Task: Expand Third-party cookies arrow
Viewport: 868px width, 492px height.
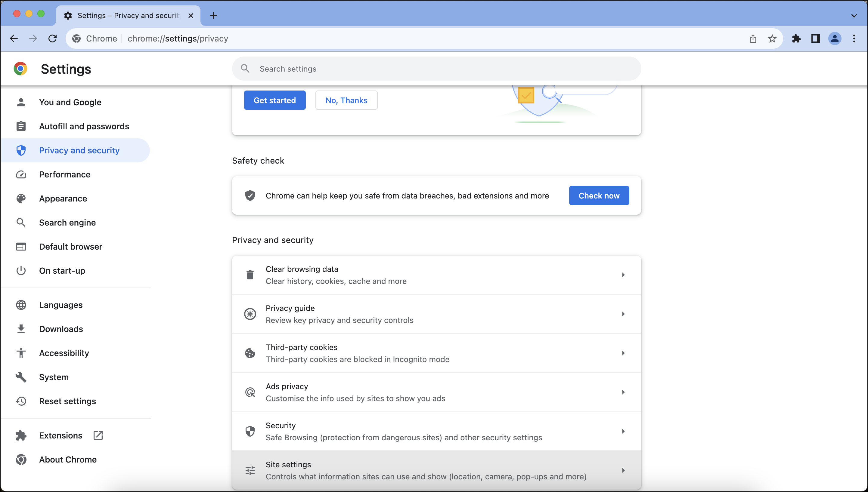Action: pos(623,353)
